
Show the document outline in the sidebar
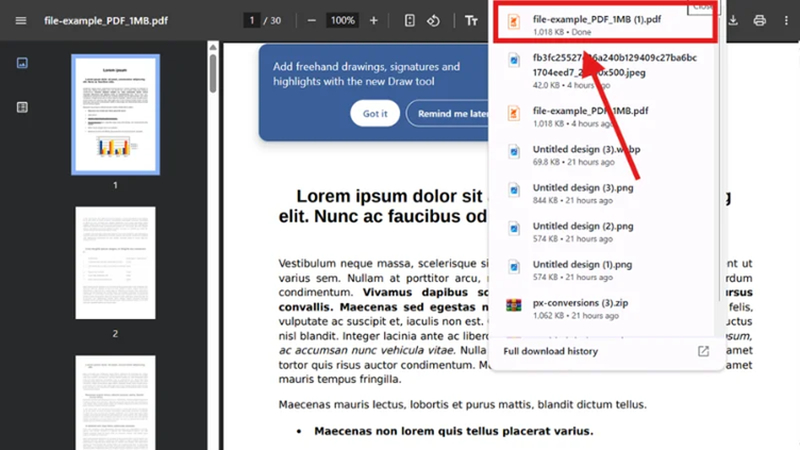click(22, 107)
